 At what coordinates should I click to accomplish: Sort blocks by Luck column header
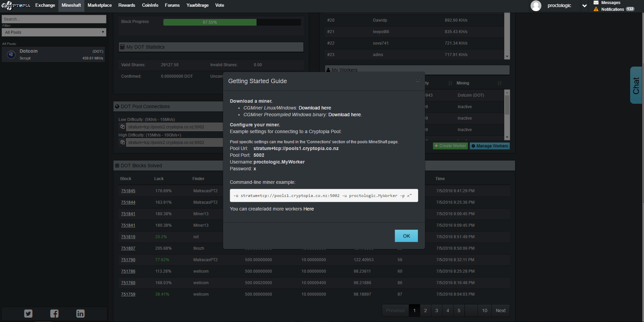pyautogui.click(x=159, y=179)
